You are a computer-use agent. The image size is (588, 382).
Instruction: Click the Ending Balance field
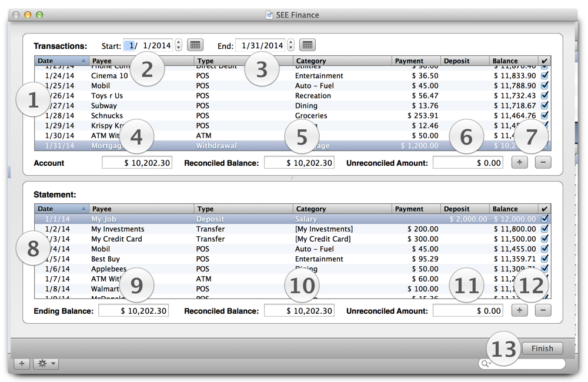(x=133, y=311)
